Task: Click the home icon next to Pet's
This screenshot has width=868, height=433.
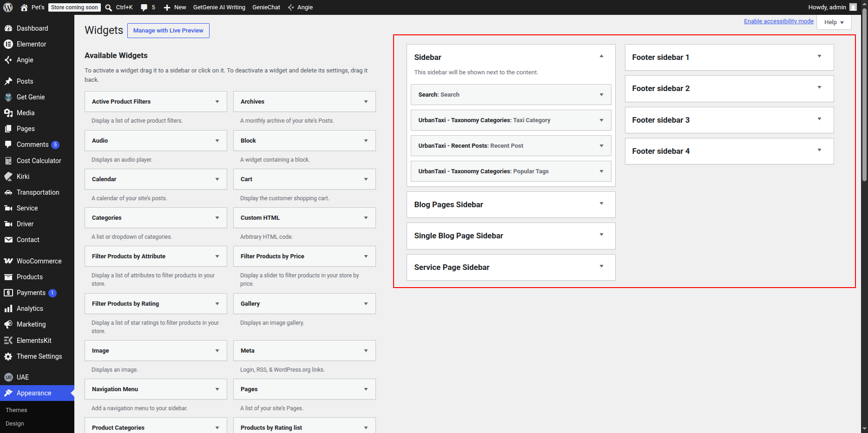Action: (x=24, y=7)
